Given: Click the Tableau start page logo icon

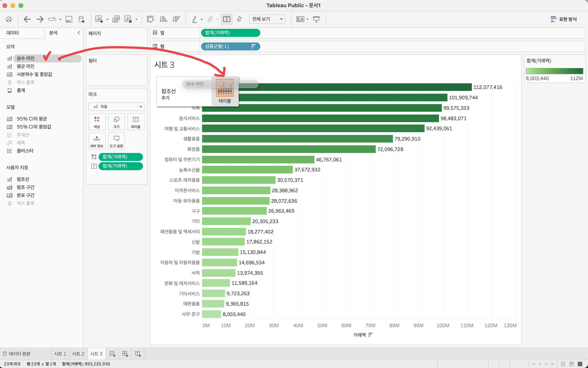Looking at the screenshot, I should pyautogui.click(x=9, y=19).
